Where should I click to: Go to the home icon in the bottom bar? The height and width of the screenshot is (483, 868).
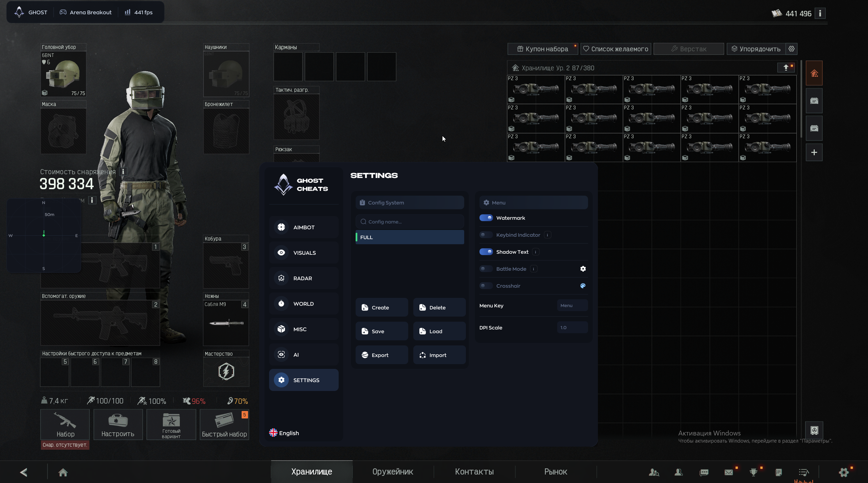point(63,472)
